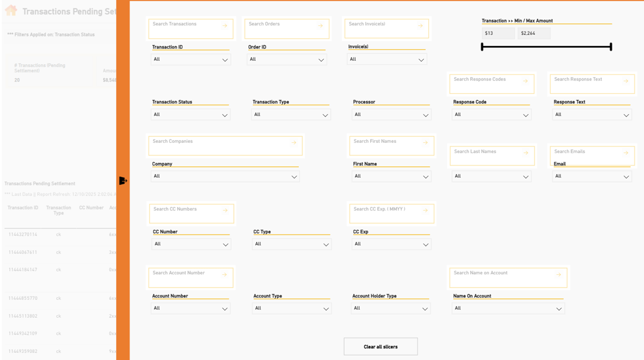Focus the Search Response Text input box
644x360 pixels.
point(592,84)
